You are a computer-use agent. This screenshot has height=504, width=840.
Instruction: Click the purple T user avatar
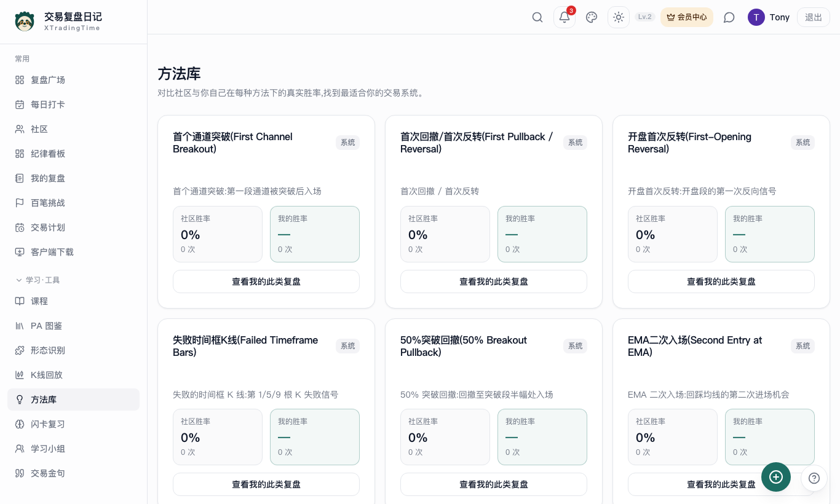point(756,17)
